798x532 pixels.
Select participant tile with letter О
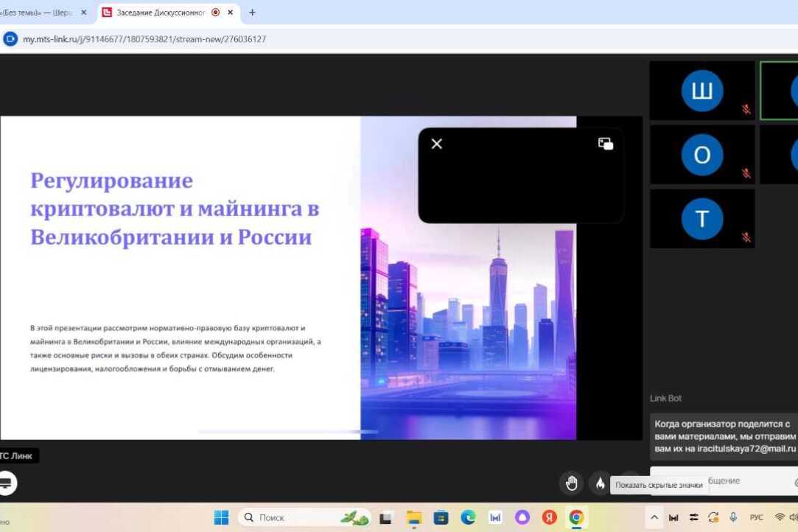tap(702, 155)
